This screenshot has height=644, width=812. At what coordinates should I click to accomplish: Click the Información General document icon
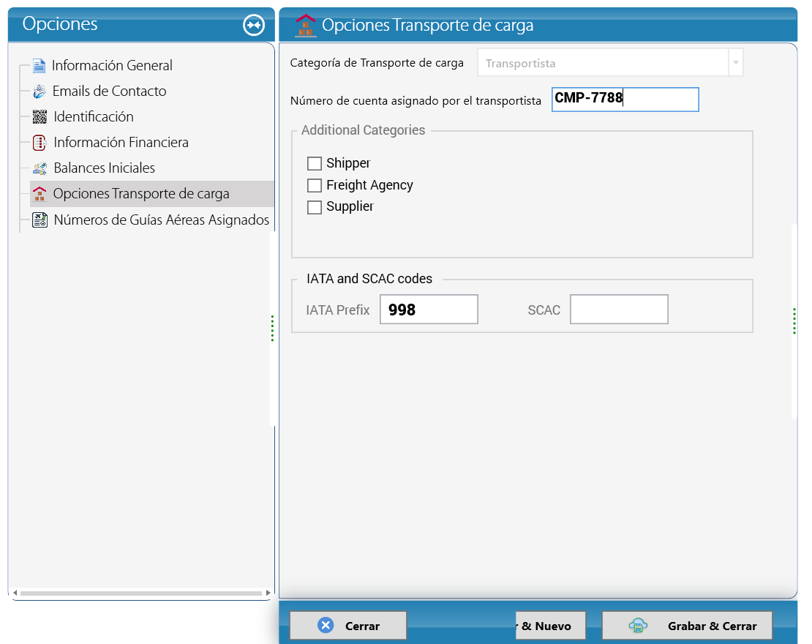[39, 66]
